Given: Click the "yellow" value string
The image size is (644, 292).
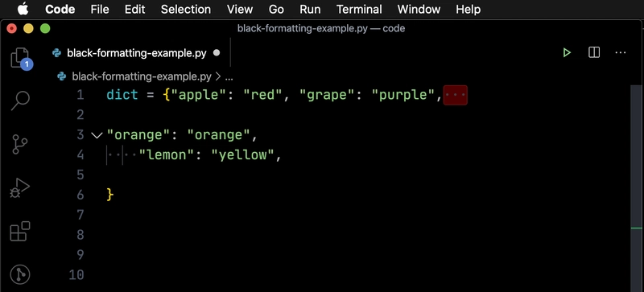Looking at the screenshot, I should tap(243, 154).
